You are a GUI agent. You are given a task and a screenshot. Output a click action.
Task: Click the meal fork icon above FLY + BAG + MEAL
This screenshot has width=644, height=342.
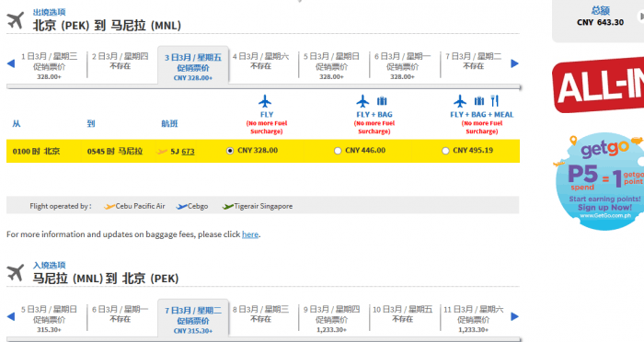pos(495,101)
